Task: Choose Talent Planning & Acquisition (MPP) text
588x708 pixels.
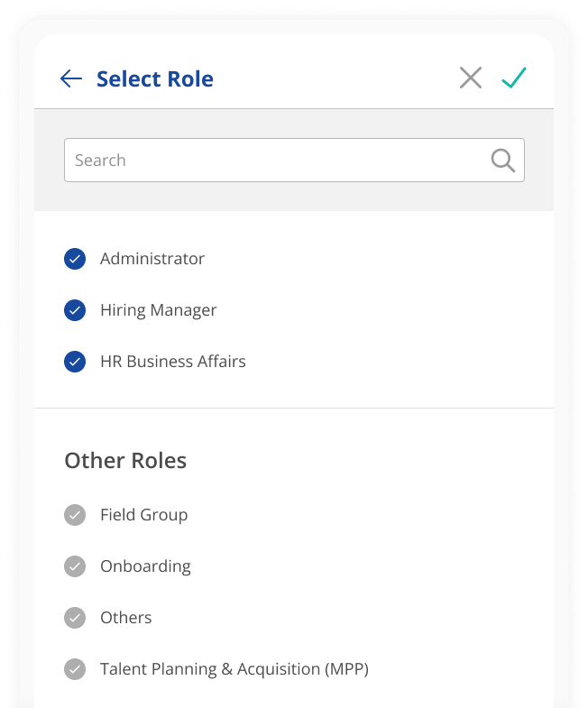Action: [x=234, y=669]
